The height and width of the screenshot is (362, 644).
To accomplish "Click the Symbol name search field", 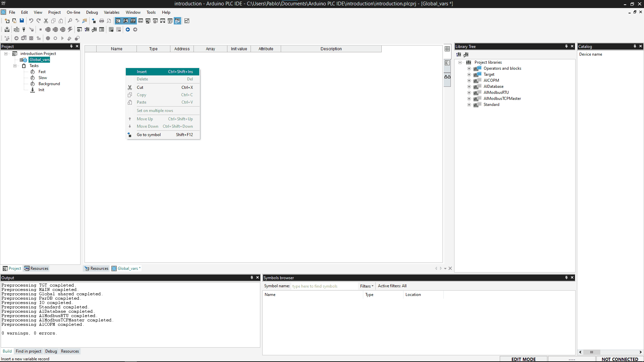I will click(324, 286).
